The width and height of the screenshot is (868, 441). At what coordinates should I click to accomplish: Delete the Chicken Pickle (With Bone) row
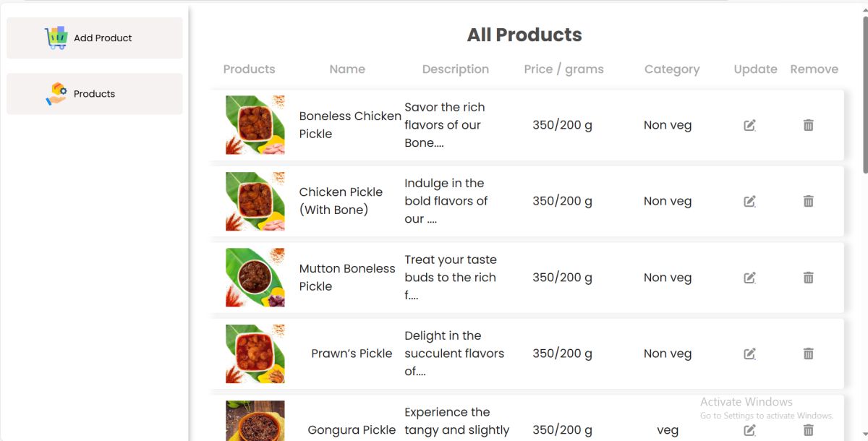(808, 201)
